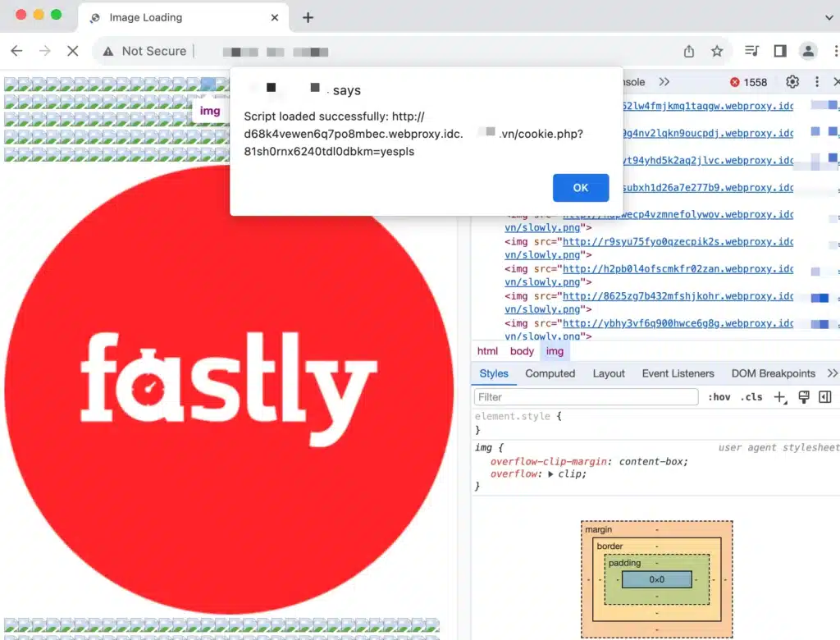
Task: Open the user profile avatar
Action: click(x=808, y=51)
